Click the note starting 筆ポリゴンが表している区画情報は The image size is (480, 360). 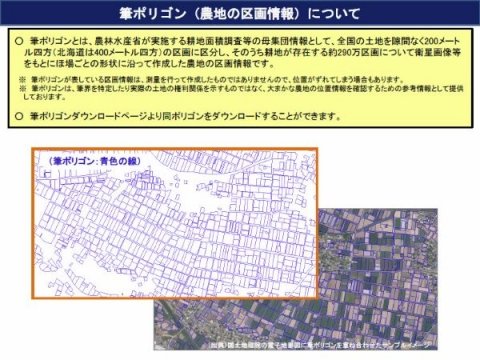point(212,80)
